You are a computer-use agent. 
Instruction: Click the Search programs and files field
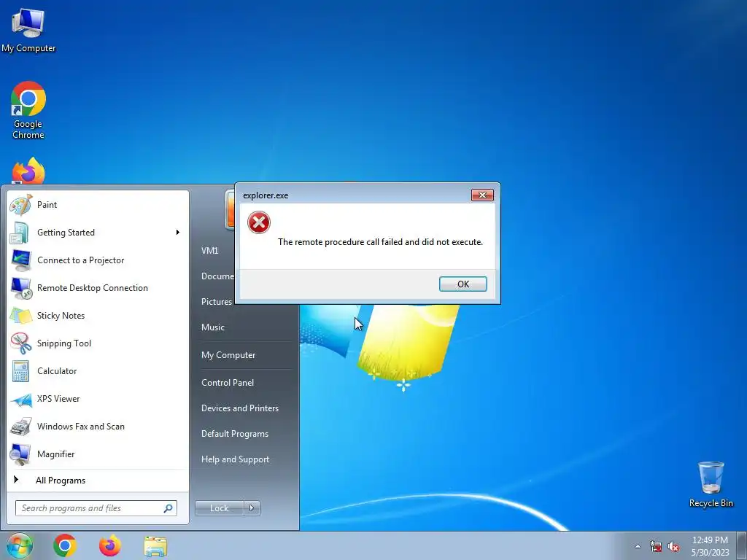coord(96,508)
